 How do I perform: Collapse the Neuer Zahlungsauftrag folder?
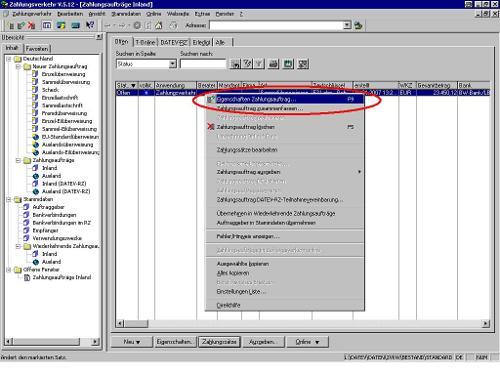point(18,66)
